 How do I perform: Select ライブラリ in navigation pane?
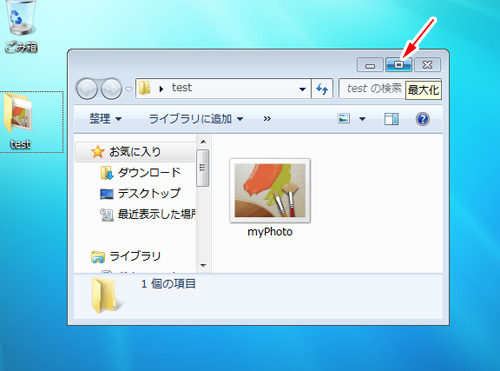135,256
